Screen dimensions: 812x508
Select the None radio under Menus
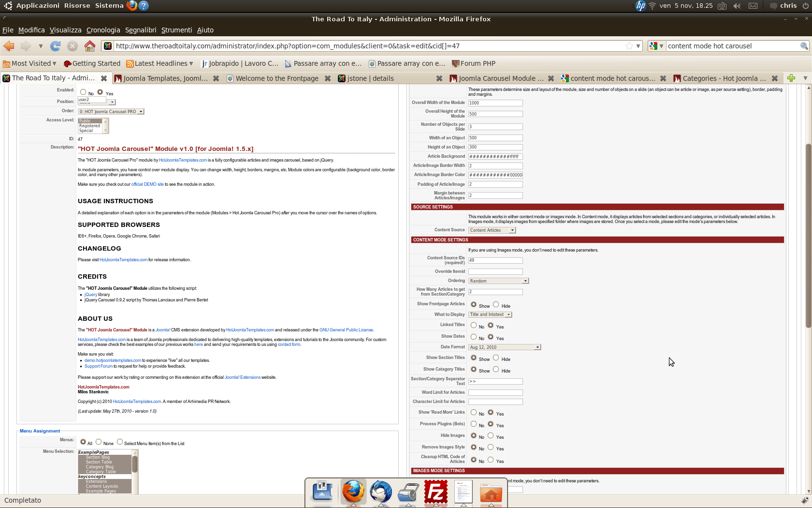[99, 442]
